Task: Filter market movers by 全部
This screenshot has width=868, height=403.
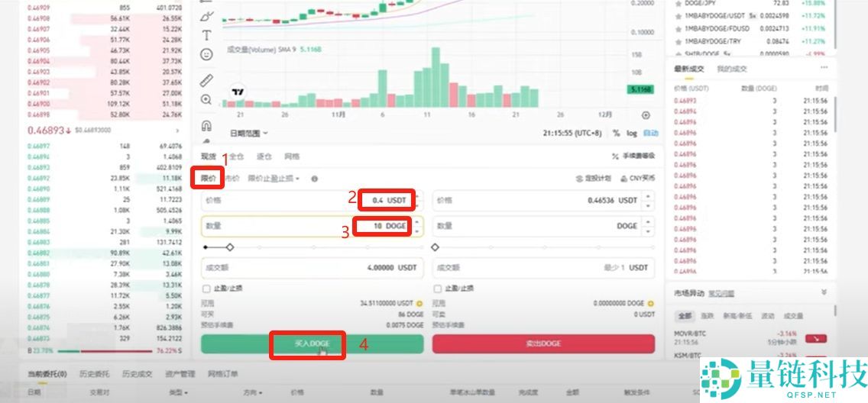Action: [685, 316]
